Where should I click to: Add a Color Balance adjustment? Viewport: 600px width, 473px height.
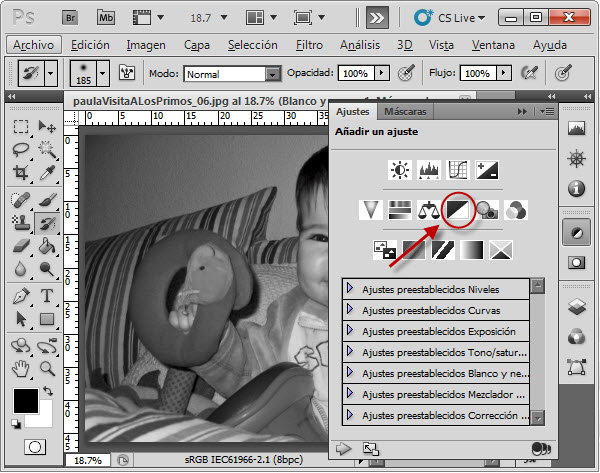coord(429,210)
